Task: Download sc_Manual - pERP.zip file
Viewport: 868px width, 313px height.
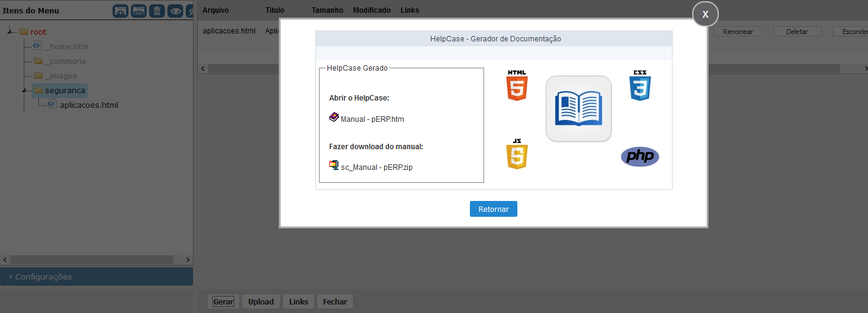Action: click(x=376, y=167)
